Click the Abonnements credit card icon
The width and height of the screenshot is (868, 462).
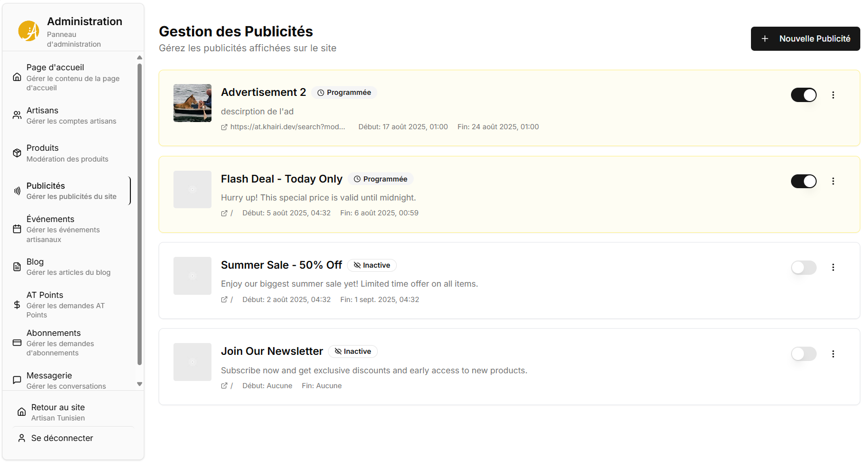coord(17,343)
